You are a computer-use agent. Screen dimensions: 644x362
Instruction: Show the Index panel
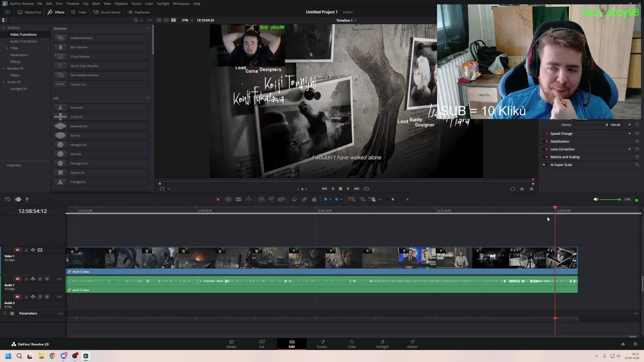point(79,12)
